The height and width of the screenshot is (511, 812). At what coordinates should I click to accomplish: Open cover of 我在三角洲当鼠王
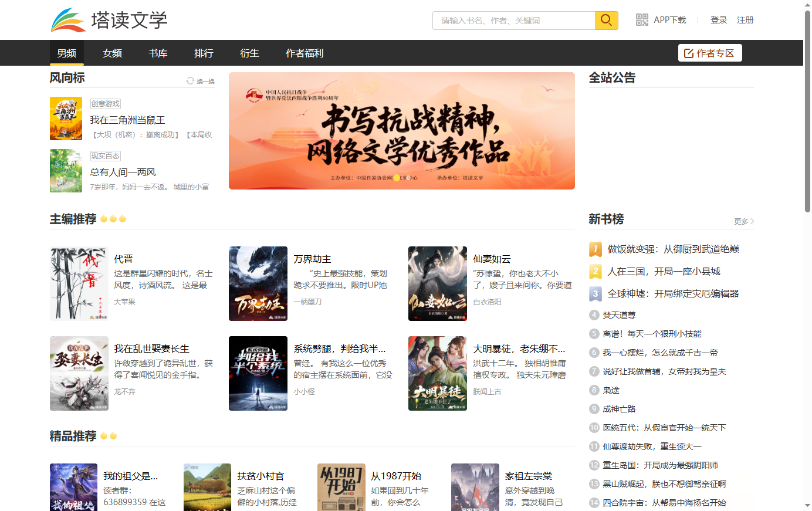[x=66, y=119]
